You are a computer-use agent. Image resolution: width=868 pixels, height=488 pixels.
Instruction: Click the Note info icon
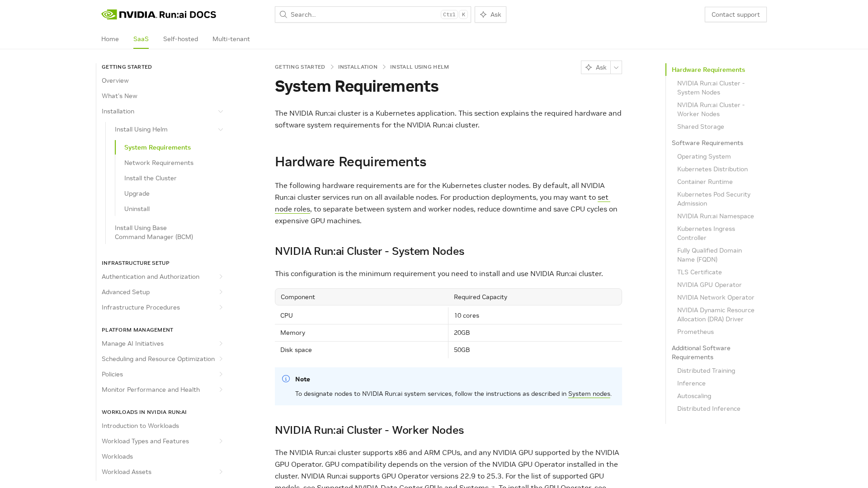click(286, 379)
